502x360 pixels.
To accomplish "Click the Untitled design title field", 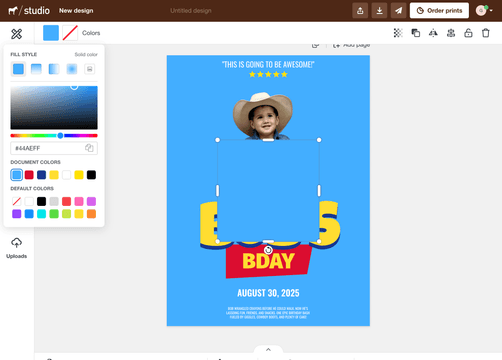I will click(191, 11).
